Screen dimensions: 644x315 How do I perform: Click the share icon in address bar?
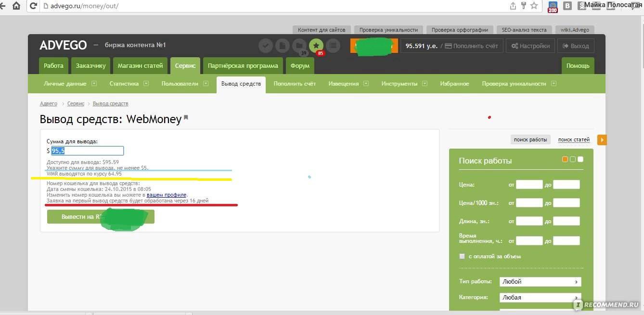(x=513, y=6)
